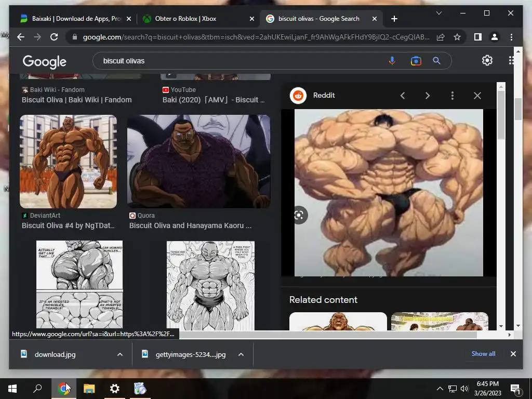The height and width of the screenshot is (399, 532).
Task: Start a voice search with the microphone
Action: [x=392, y=61]
